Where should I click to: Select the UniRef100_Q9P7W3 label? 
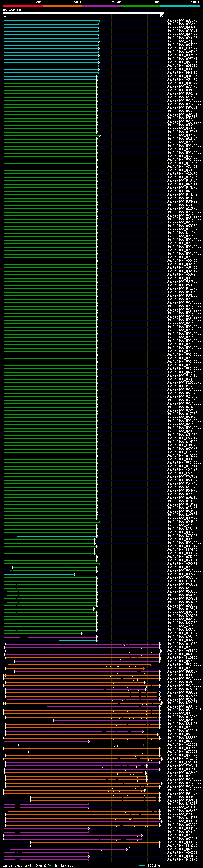click(x=182, y=135)
